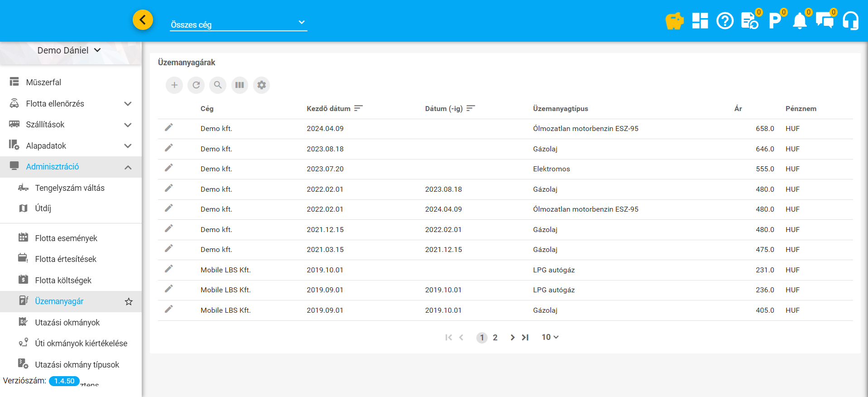Image resolution: width=868 pixels, height=397 pixels.
Task: Open the Demo Dániel user menu
Action: pyautogui.click(x=69, y=50)
